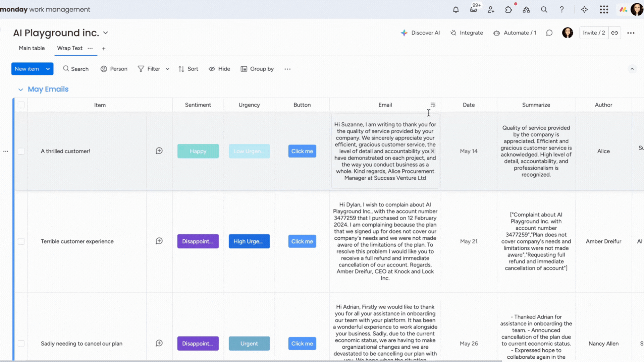The image size is (644, 362).
Task: Open the Group by option
Action: pos(257,69)
